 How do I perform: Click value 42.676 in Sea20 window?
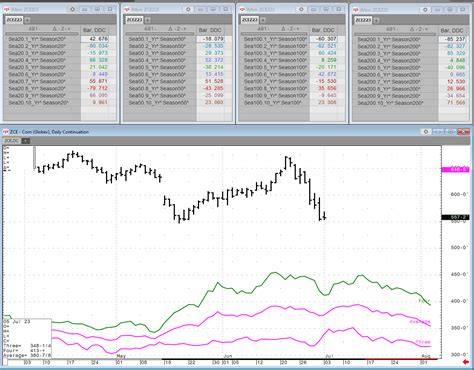click(x=98, y=39)
